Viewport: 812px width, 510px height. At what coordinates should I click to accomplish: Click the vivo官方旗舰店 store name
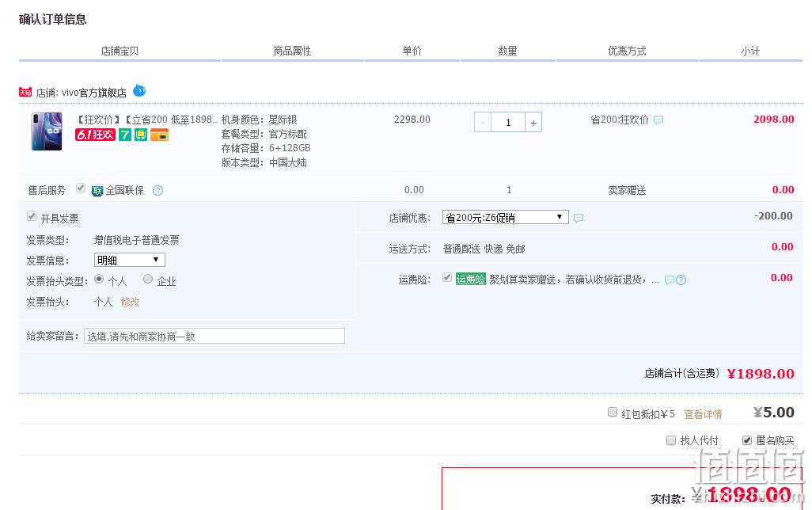click(x=93, y=93)
